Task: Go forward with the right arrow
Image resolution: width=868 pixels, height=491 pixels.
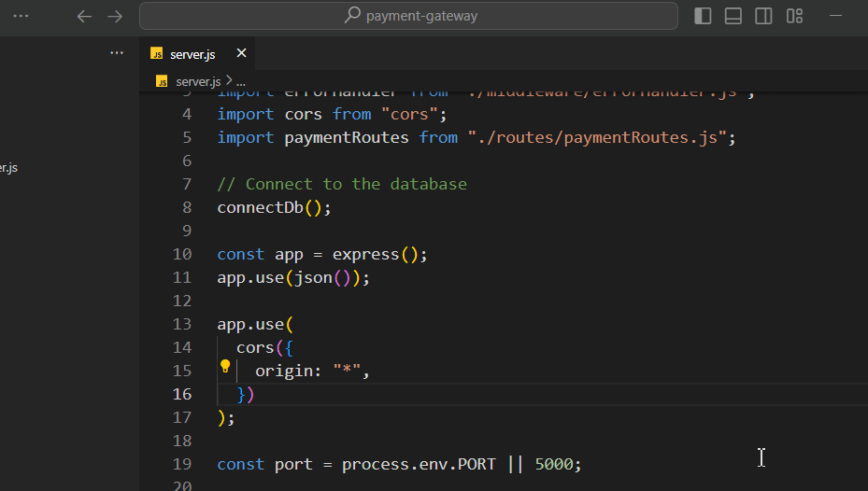Action: 115,17
